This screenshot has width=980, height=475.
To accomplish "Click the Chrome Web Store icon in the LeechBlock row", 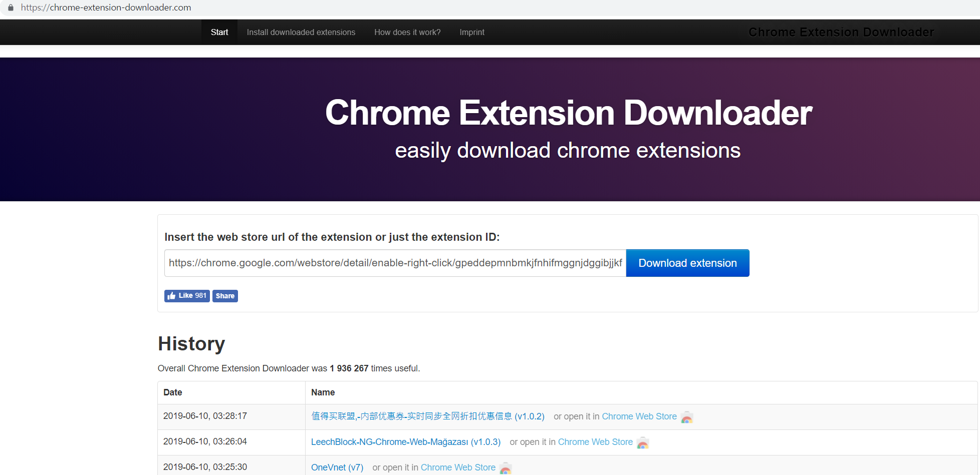I will [x=643, y=443].
